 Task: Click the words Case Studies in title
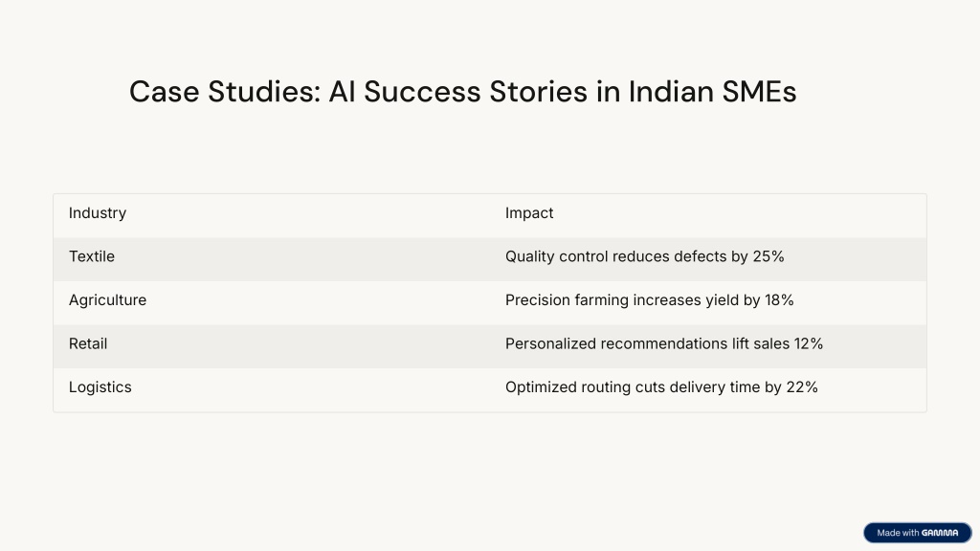pos(225,91)
